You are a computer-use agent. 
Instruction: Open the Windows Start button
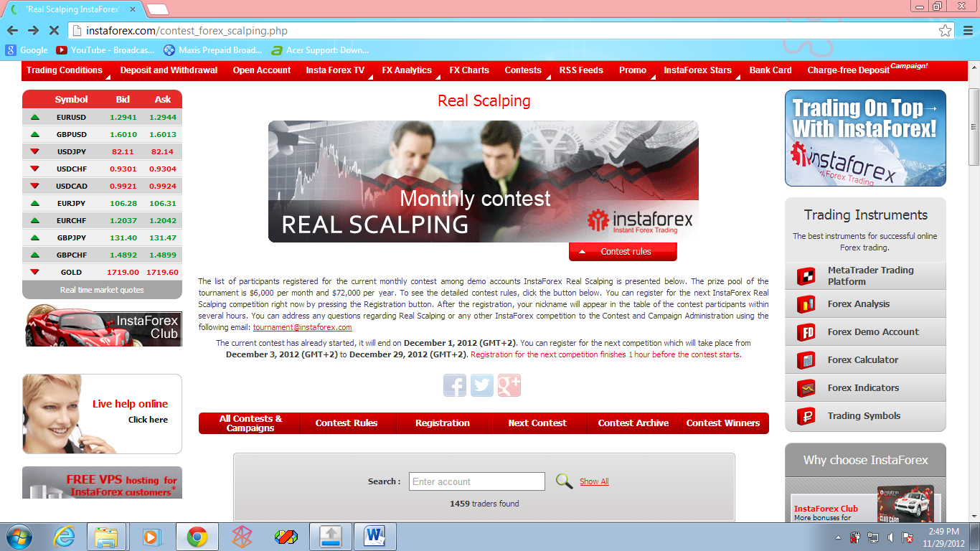(18, 537)
